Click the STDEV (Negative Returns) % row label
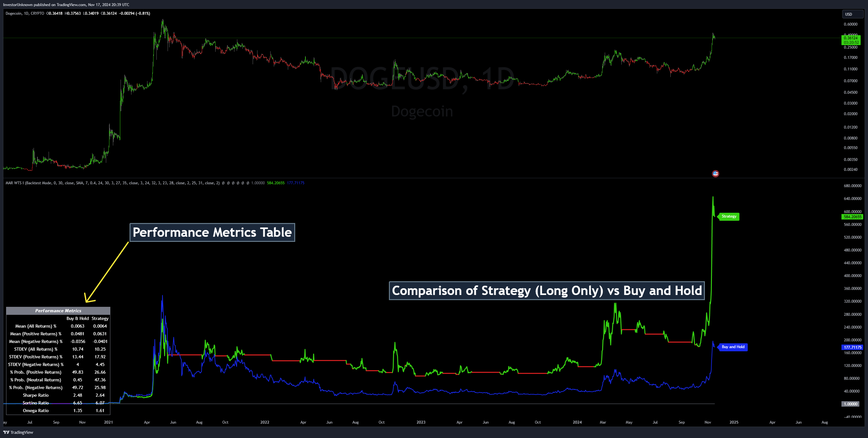Image resolution: width=868 pixels, height=438 pixels. (x=36, y=364)
